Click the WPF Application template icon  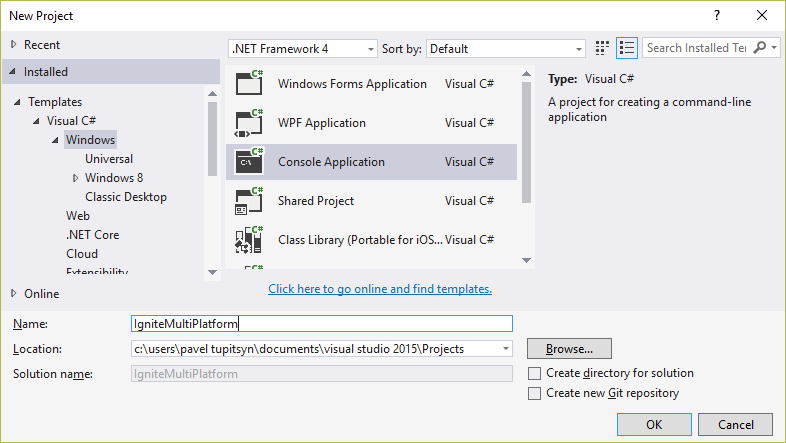[x=249, y=122]
